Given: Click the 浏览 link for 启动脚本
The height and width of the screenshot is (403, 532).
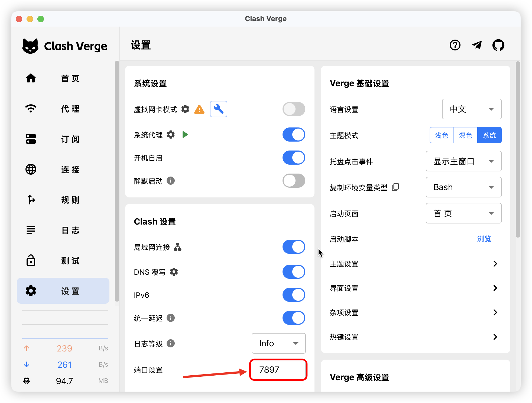Looking at the screenshot, I should (x=484, y=239).
